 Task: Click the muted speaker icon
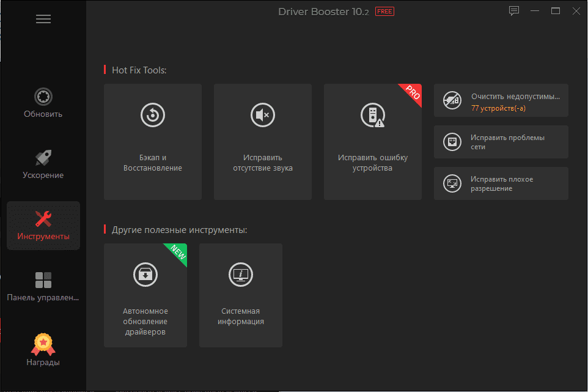coord(262,115)
